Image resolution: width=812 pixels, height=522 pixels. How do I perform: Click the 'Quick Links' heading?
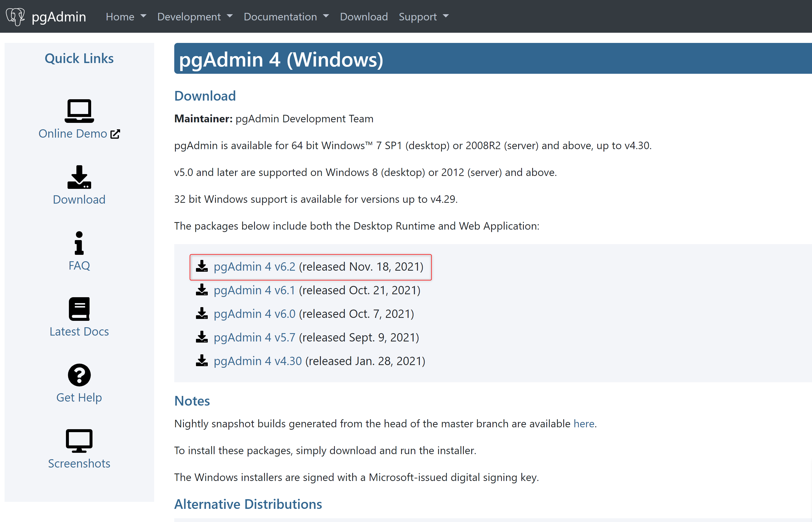pos(79,58)
